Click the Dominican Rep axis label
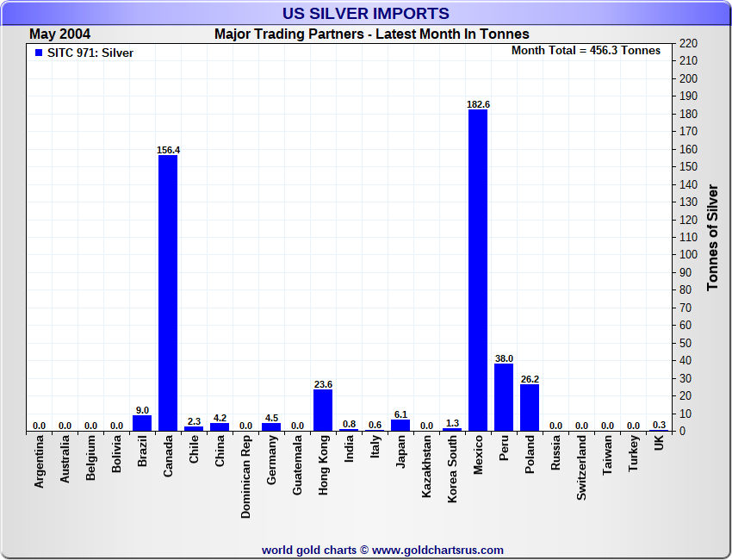 [245, 476]
